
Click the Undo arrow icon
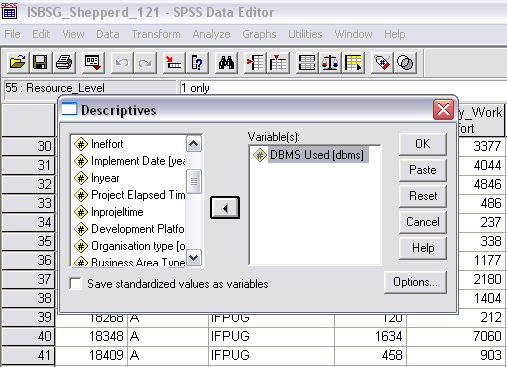coord(122,62)
